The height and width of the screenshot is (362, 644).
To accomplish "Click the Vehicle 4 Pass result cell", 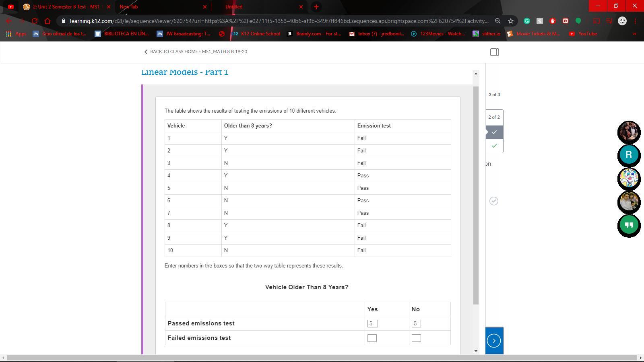I will click(402, 176).
